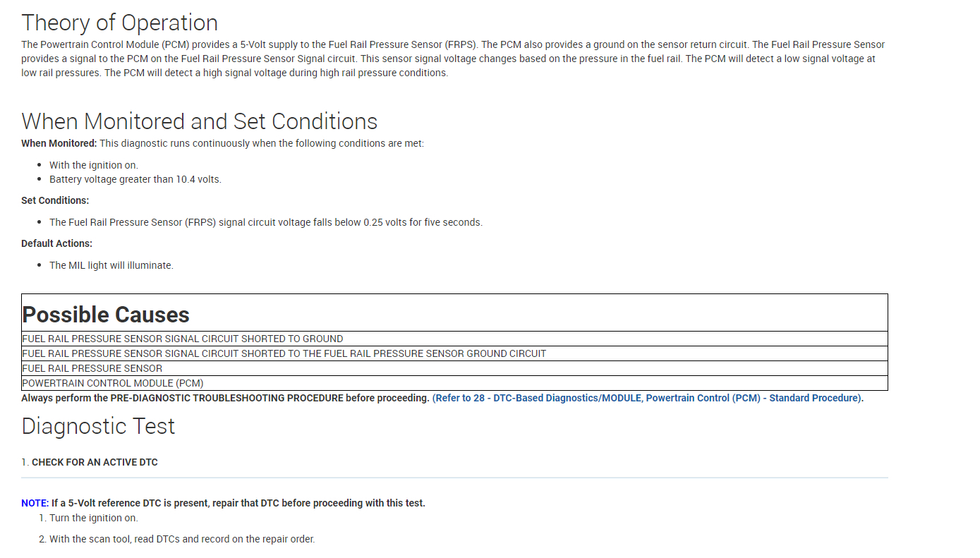Click the Possible Causes table header
980x558 pixels.
tap(106, 315)
